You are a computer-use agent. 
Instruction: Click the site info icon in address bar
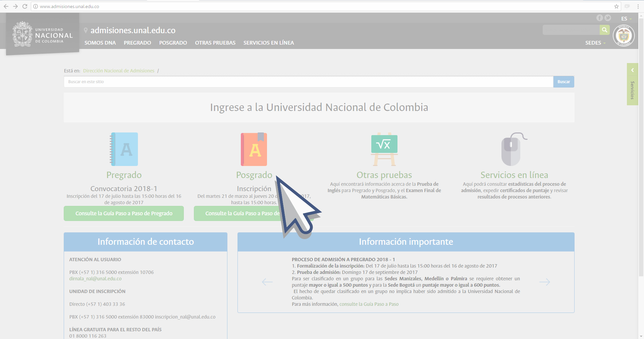click(36, 6)
